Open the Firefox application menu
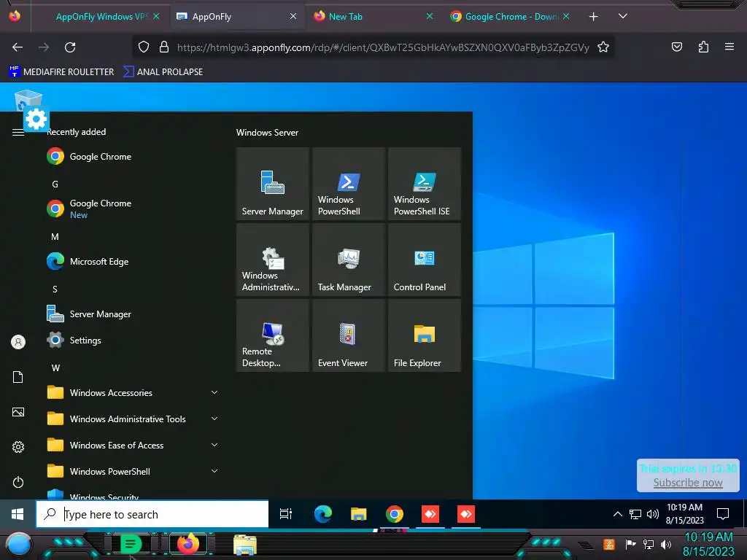747x560 pixels. (729, 47)
